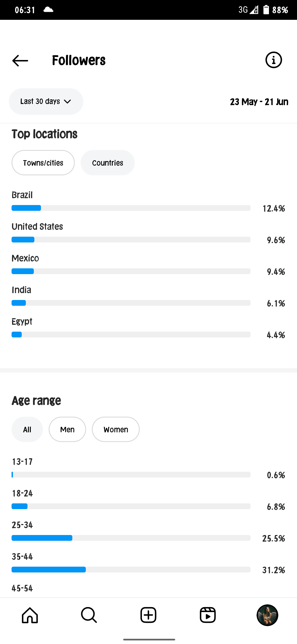
Task: Select the Towns/cities filter
Action: (43, 163)
